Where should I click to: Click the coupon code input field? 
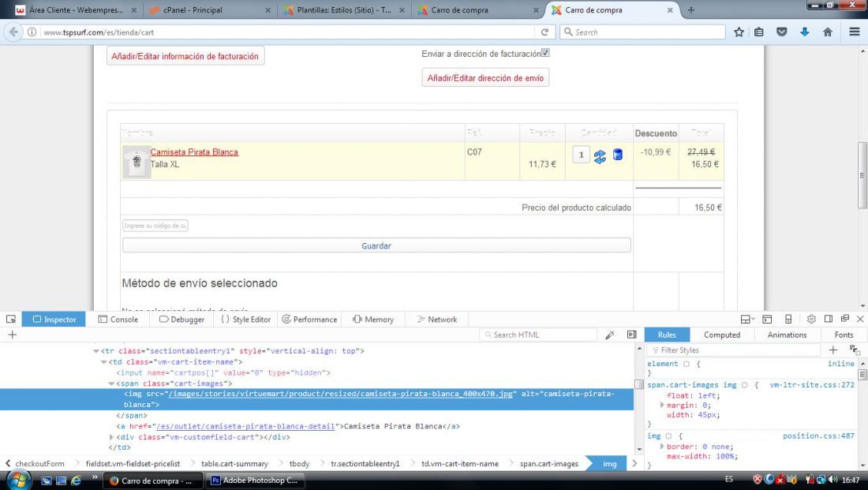click(x=155, y=226)
